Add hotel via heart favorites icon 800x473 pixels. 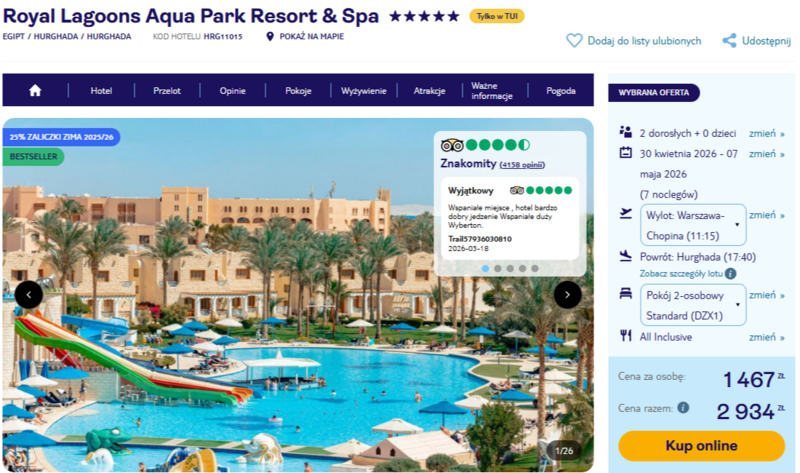pos(574,40)
